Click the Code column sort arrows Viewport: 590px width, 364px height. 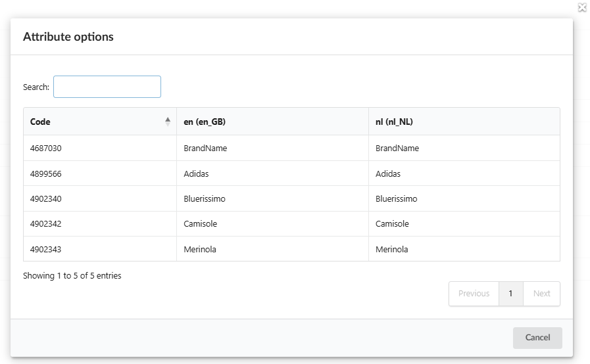coord(168,122)
